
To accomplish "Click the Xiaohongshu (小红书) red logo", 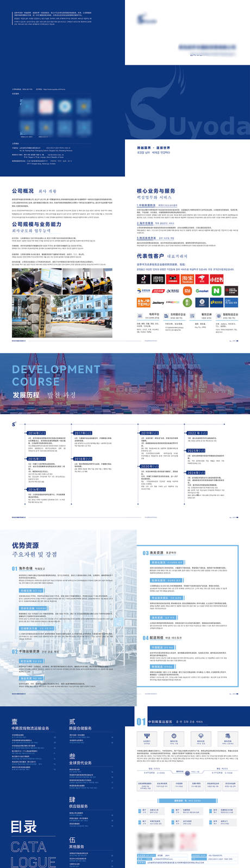I will tap(216, 279).
